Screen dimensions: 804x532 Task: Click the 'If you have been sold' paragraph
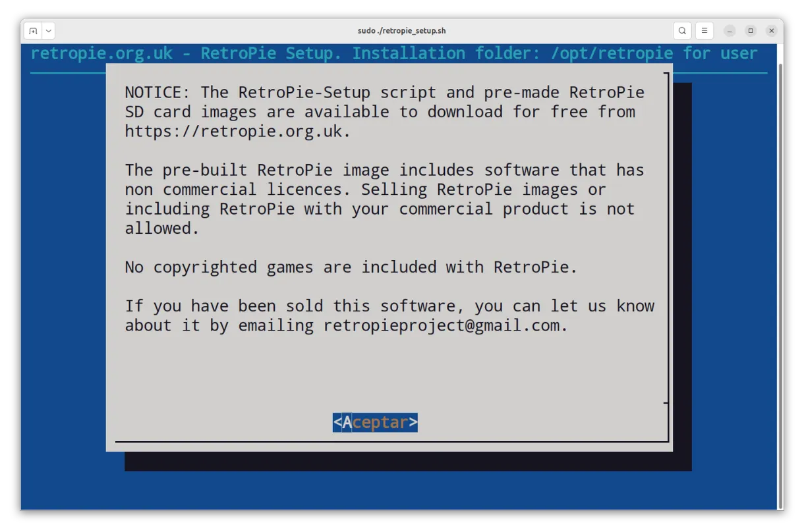pos(389,315)
